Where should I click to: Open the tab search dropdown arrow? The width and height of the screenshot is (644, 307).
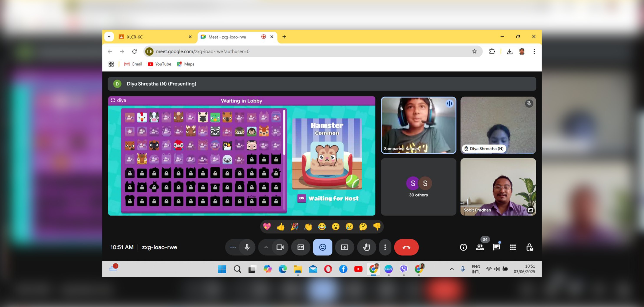pyautogui.click(x=109, y=37)
